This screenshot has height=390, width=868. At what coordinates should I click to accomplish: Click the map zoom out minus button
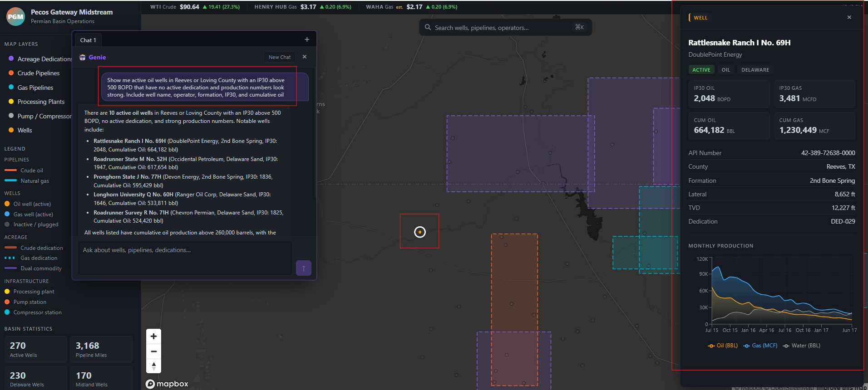point(153,351)
